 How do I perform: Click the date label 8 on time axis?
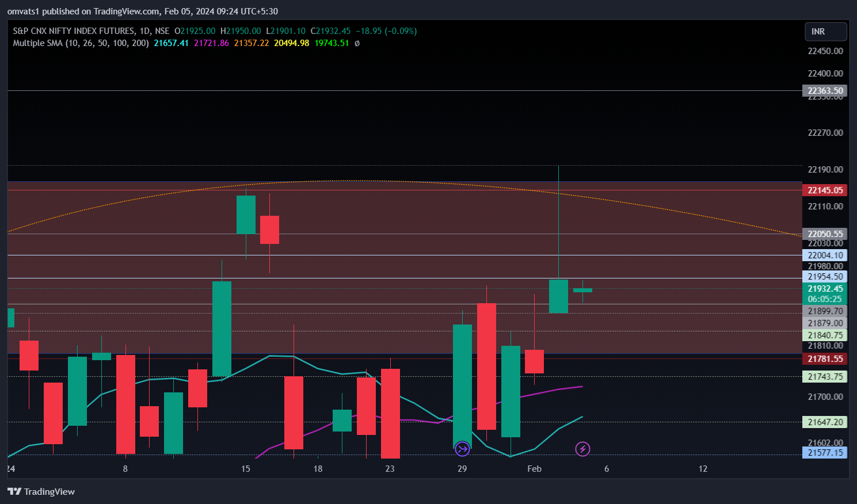point(125,469)
